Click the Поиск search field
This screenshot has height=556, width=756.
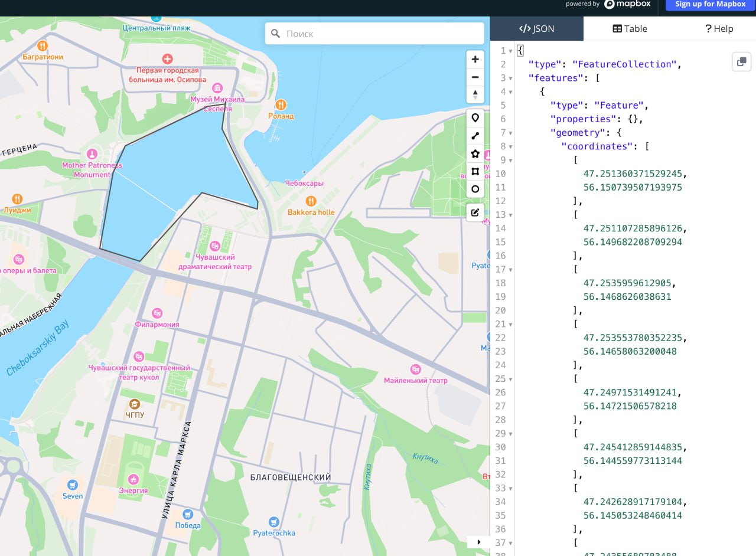click(381, 34)
